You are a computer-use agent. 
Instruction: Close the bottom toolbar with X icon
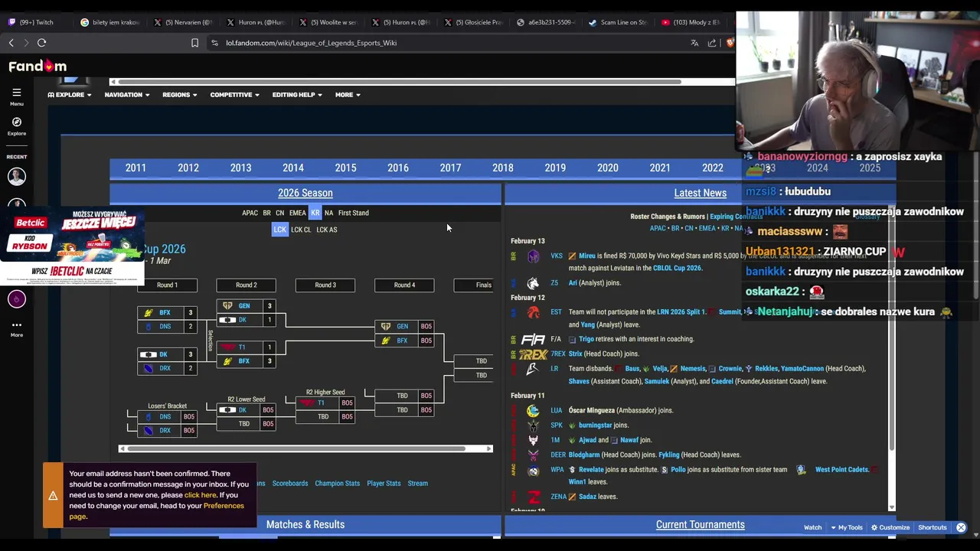click(961, 527)
